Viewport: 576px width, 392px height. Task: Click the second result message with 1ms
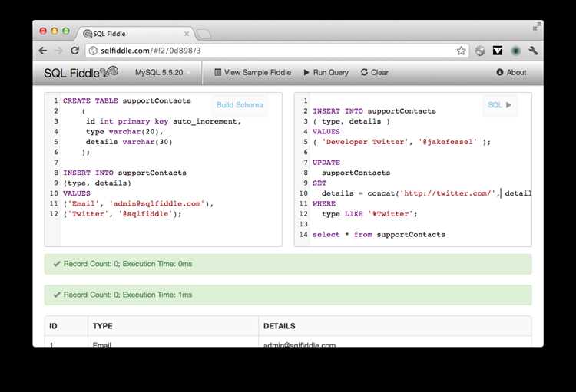click(x=288, y=295)
